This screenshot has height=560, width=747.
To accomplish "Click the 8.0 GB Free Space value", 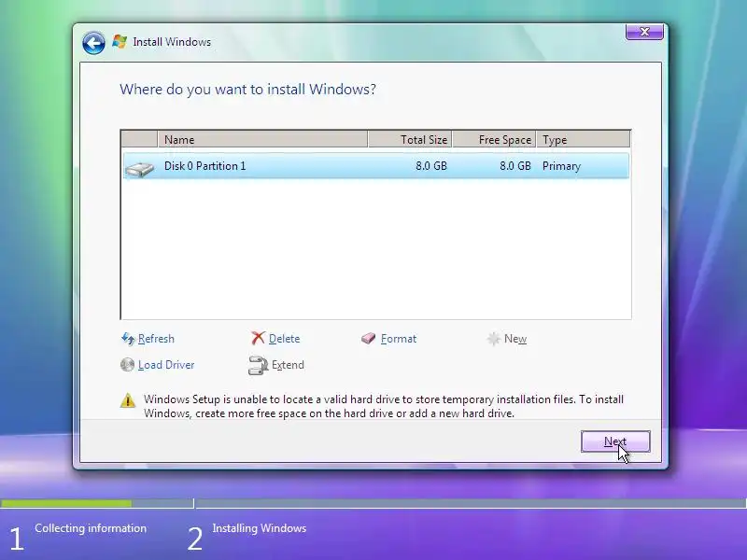I will pyautogui.click(x=515, y=166).
